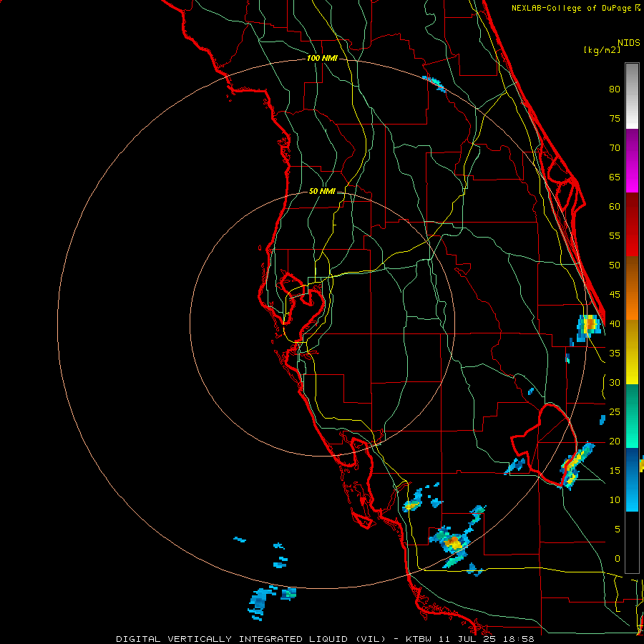The width and height of the screenshot is (644, 644).
Task: Select the 0 value on the VIL scale
Action: 618,559
